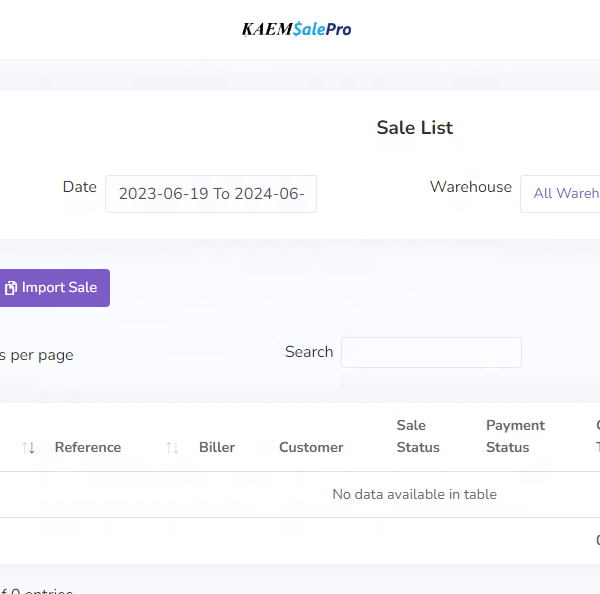
Task: Click the Search label
Action: tap(309, 352)
